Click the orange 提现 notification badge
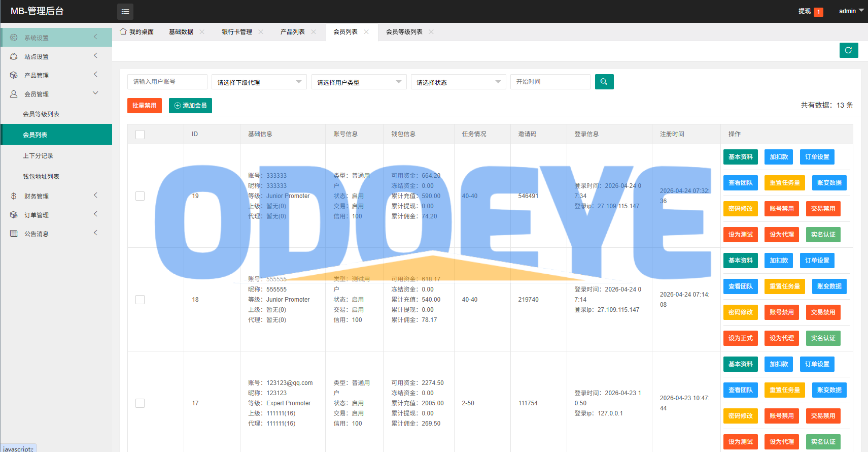This screenshot has height=452, width=868. pos(818,12)
